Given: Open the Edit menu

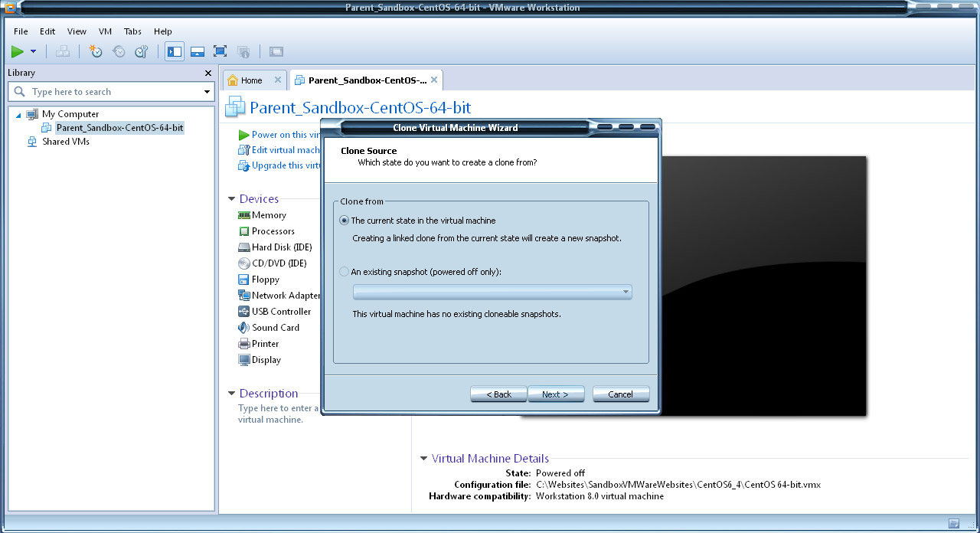Looking at the screenshot, I should coord(47,31).
